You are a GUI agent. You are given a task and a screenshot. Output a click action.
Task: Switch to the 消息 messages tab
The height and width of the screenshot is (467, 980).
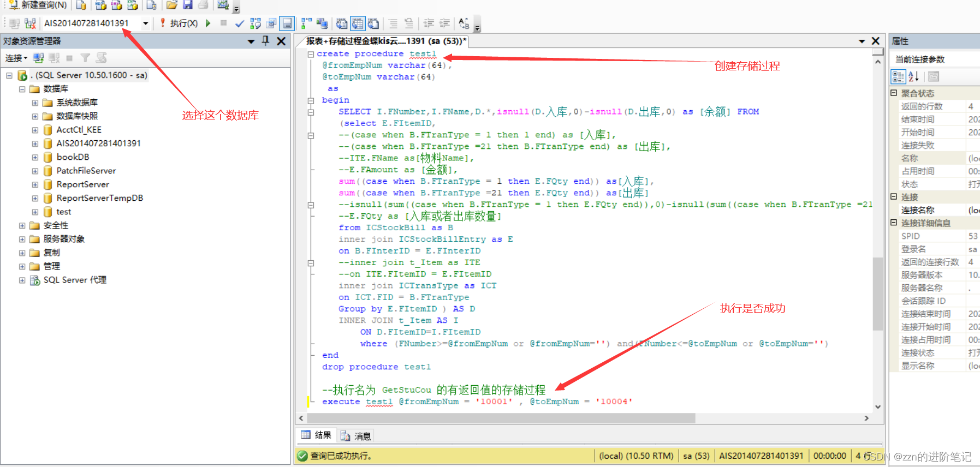point(356,435)
